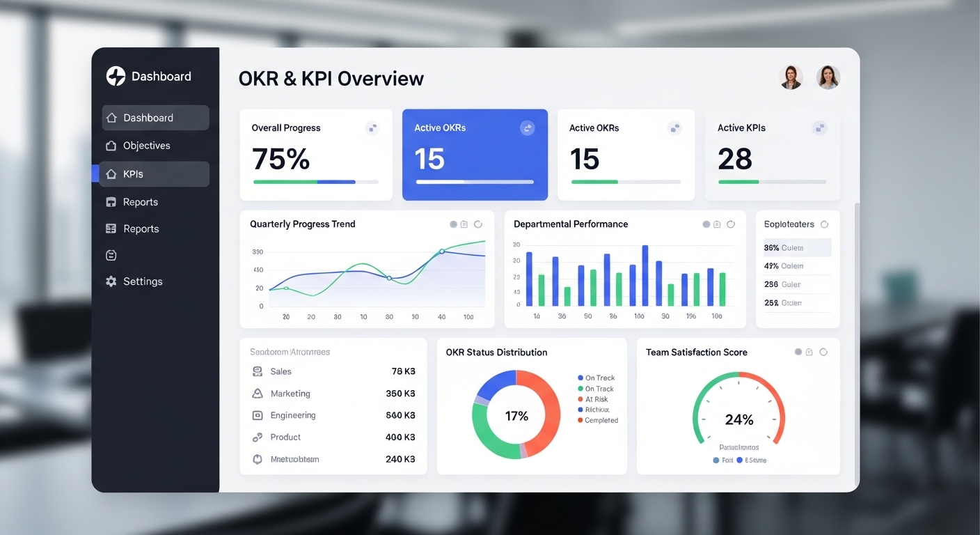This screenshot has height=535, width=980.
Task: Open the left user avatar
Action: [791, 77]
